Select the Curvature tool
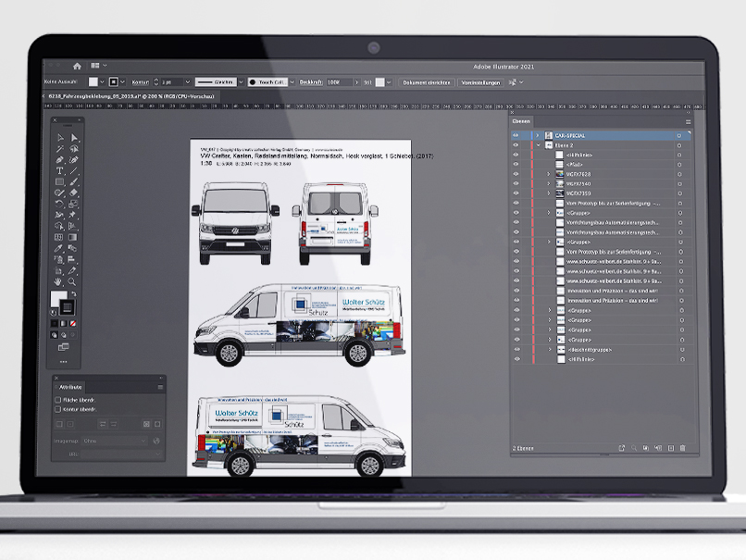The height and width of the screenshot is (560, 746). coord(74,160)
